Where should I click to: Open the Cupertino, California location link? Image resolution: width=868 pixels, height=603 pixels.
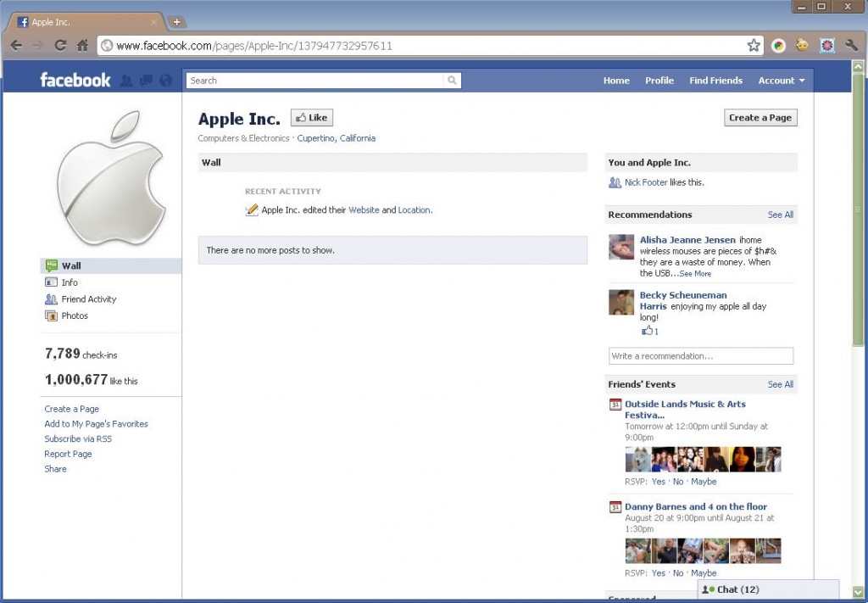pos(336,138)
